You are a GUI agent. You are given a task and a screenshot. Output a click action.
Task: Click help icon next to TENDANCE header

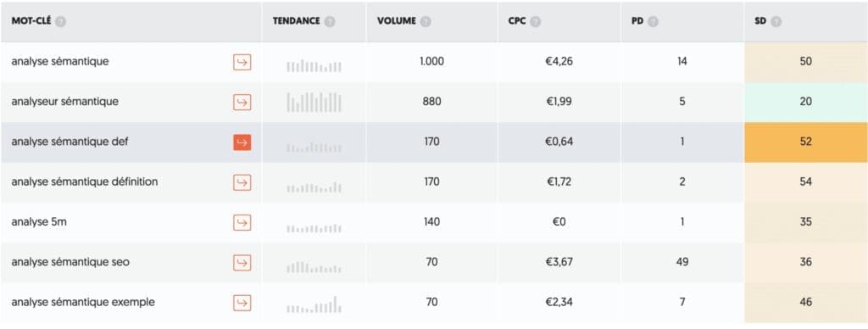(x=330, y=22)
